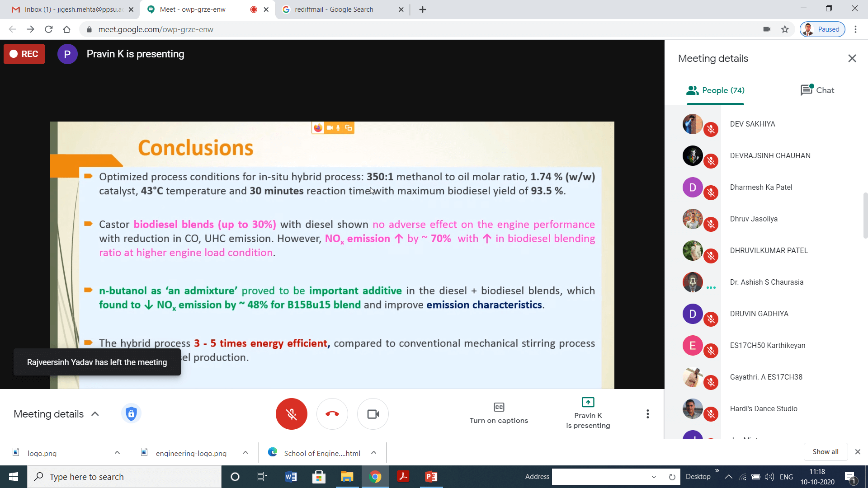Screen dimensions: 868x488
Task: Click Show all downloads button
Action: tap(825, 452)
